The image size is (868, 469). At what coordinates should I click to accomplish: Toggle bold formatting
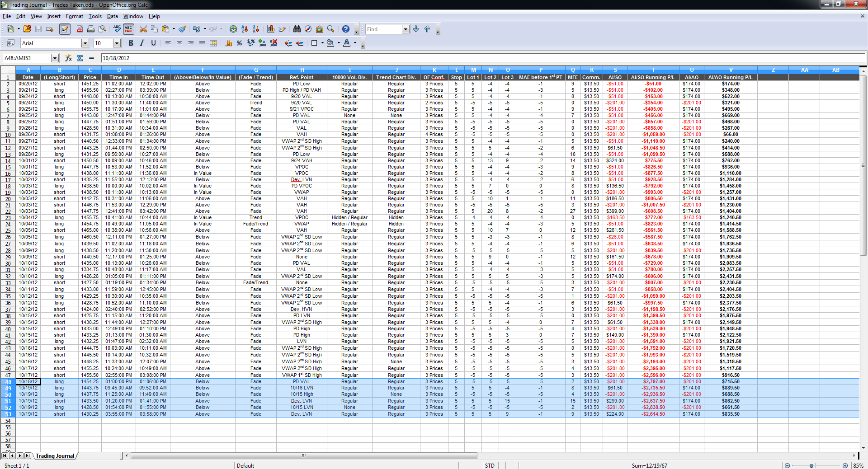tap(131, 43)
